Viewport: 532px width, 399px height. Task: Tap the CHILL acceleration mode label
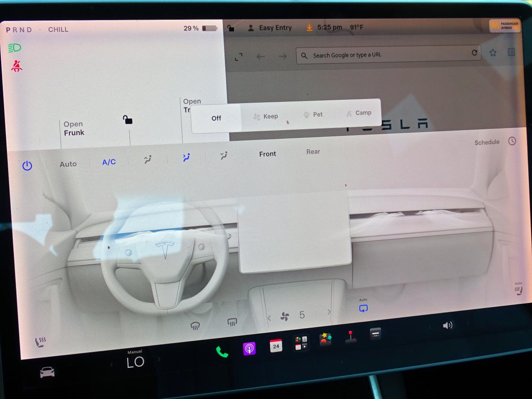(x=58, y=30)
